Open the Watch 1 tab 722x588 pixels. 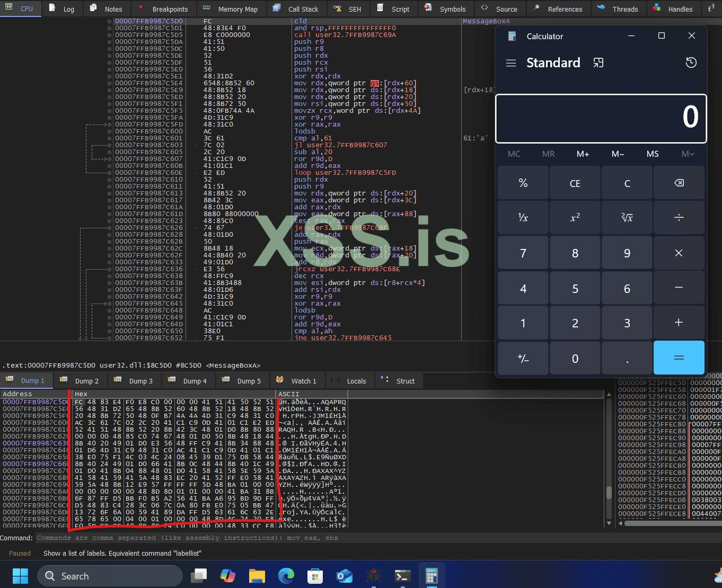(x=303, y=380)
